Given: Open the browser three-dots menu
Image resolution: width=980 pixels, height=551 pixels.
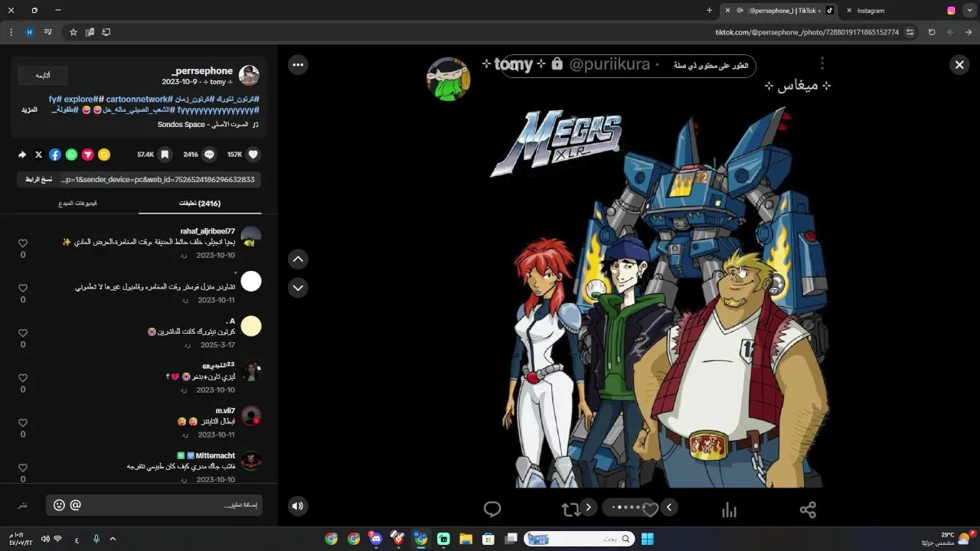Looking at the screenshot, I should tap(11, 32).
